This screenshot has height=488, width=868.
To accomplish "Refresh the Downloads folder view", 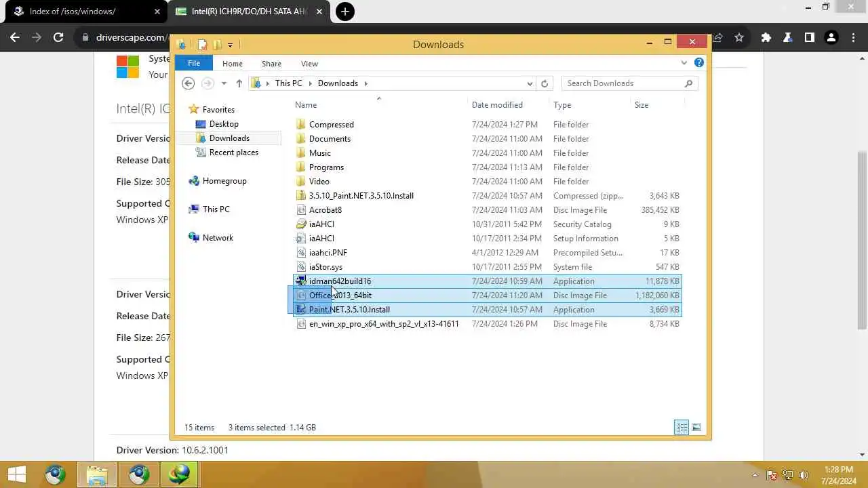I will (544, 83).
